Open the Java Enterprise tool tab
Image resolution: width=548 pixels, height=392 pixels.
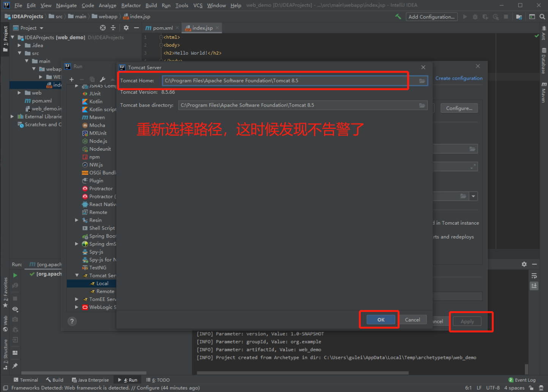(x=90, y=380)
